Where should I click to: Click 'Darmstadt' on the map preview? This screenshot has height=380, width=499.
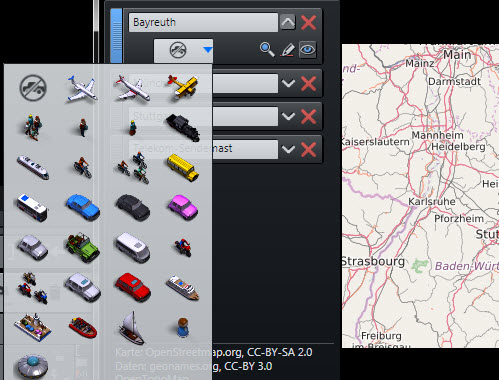point(454,81)
